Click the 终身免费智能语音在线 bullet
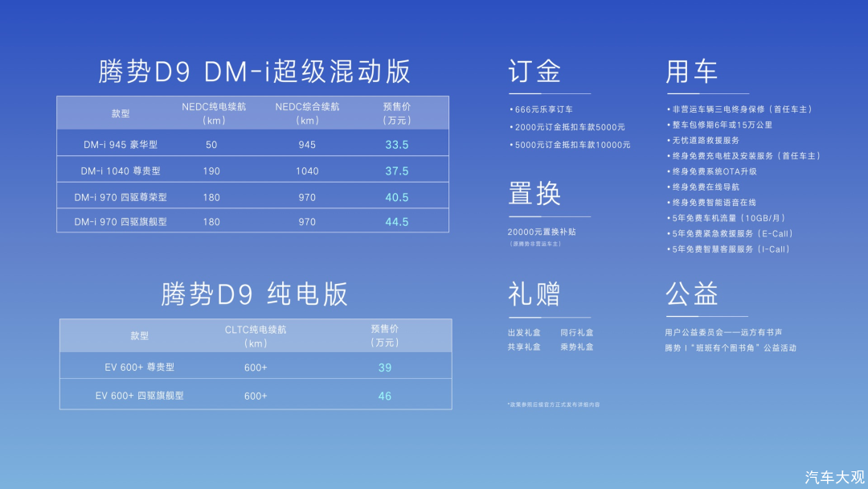The width and height of the screenshot is (868, 489). click(711, 203)
